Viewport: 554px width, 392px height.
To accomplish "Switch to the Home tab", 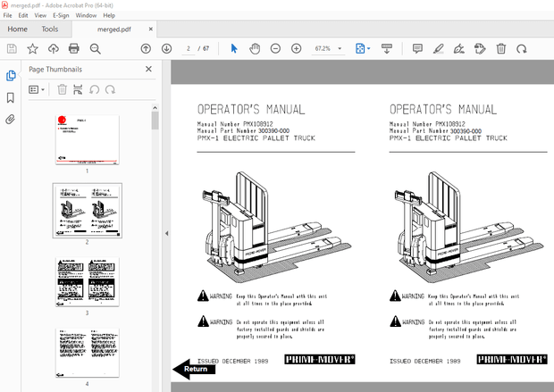I will tap(17, 29).
